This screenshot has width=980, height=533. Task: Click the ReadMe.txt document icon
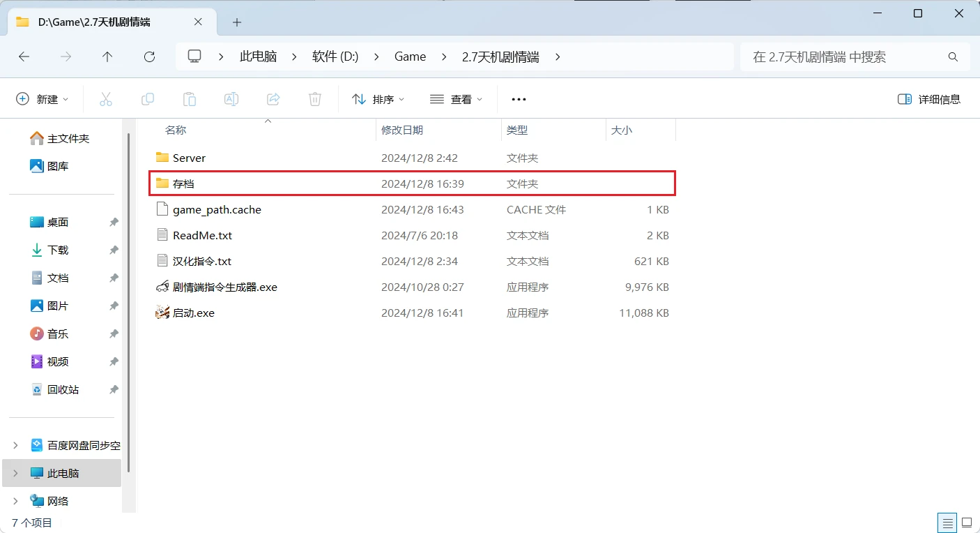(162, 235)
